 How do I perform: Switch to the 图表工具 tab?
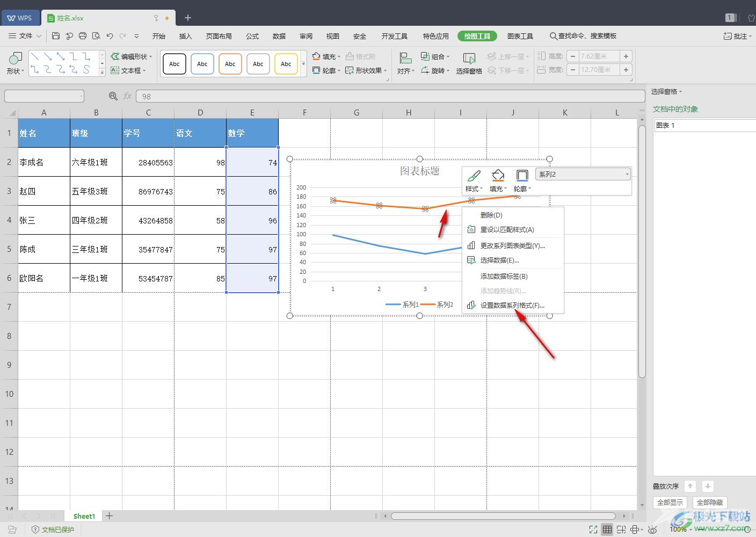(520, 36)
